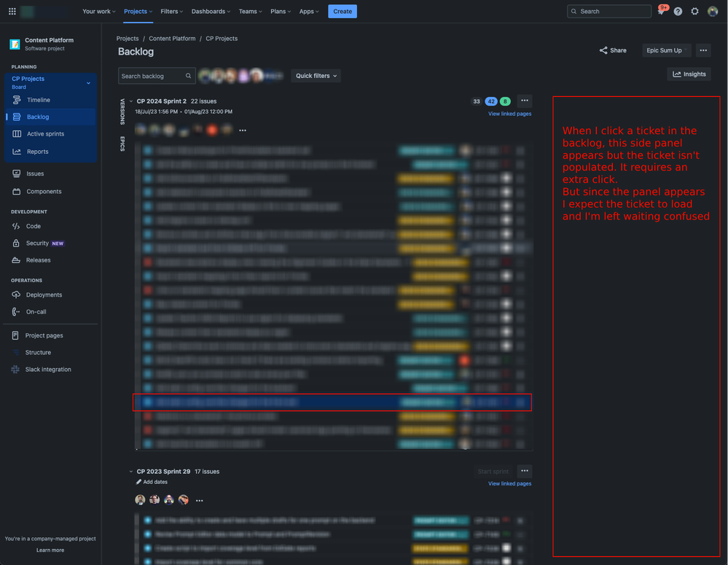Screen dimensions: 728x565
Task: Open the Projects menu in top navigation
Action: (137, 11)
